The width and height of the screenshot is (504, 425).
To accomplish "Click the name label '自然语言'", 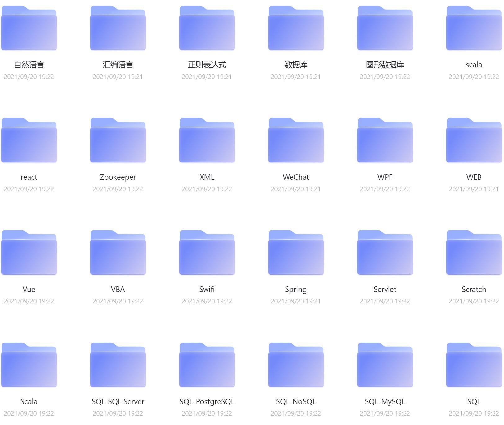I will click(29, 65).
